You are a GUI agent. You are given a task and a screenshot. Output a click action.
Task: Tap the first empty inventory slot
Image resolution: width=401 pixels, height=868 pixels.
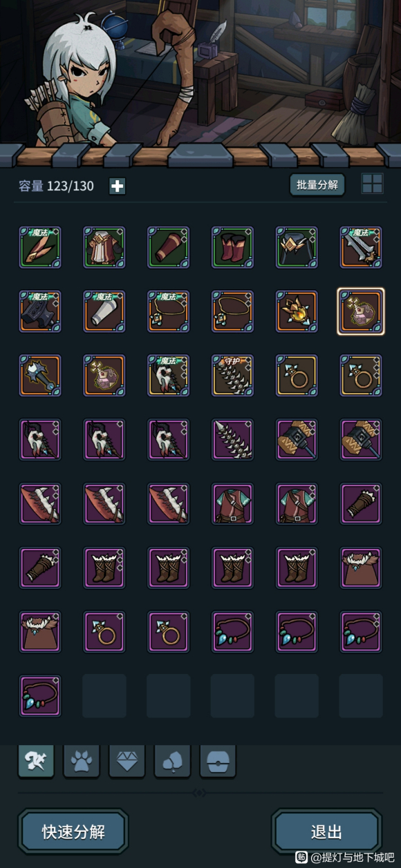click(x=104, y=696)
